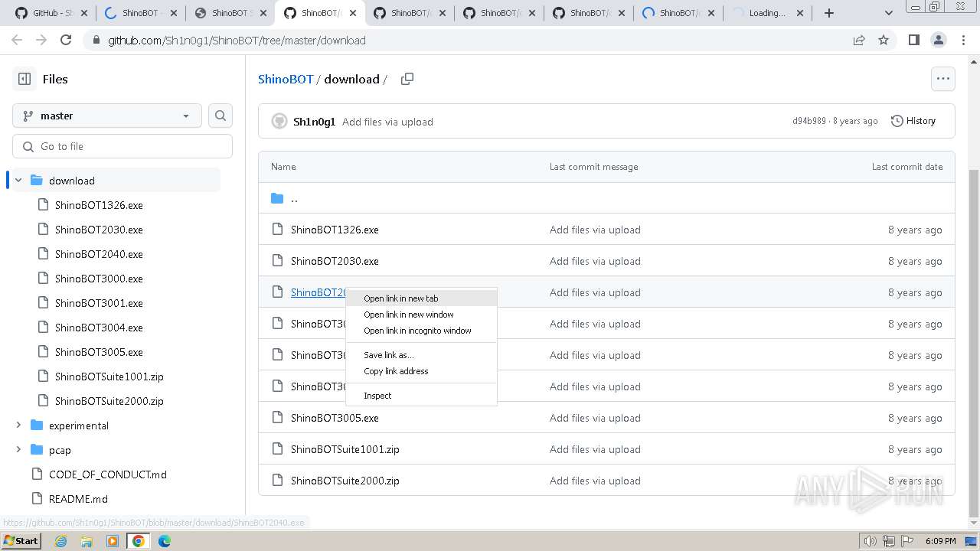Open the Sh1n0g1 author link
This screenshot has width=980, height=551.
pyautogui.click(x=314, y=122)
